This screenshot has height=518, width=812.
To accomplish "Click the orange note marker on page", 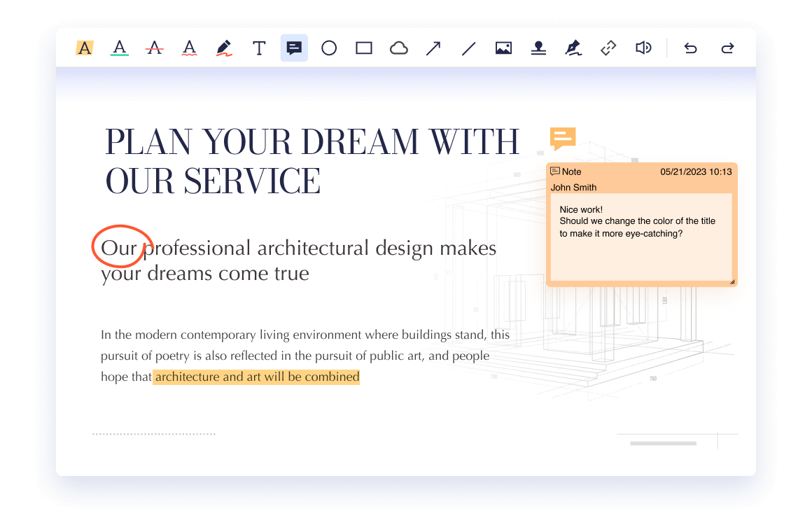I will pyautogui.click(x=562, y=139).
